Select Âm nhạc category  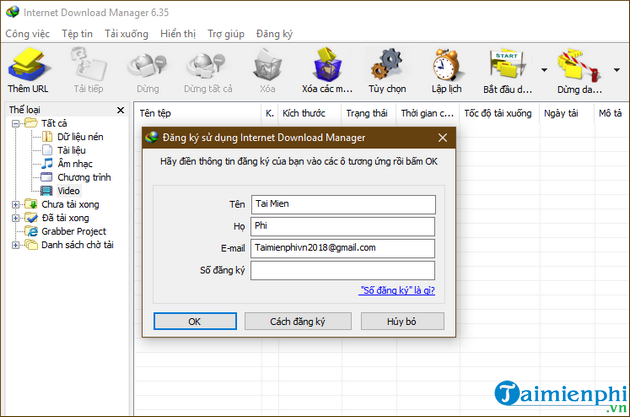coord(67,164)
